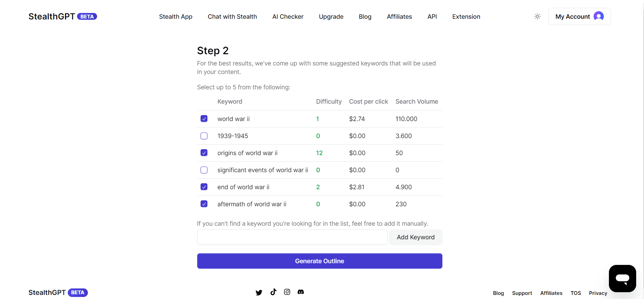Uncheck the 'world war ii' keyword checkbox
Image resolution: width=644 pixels, height=299 pixels.
[204, 119]
